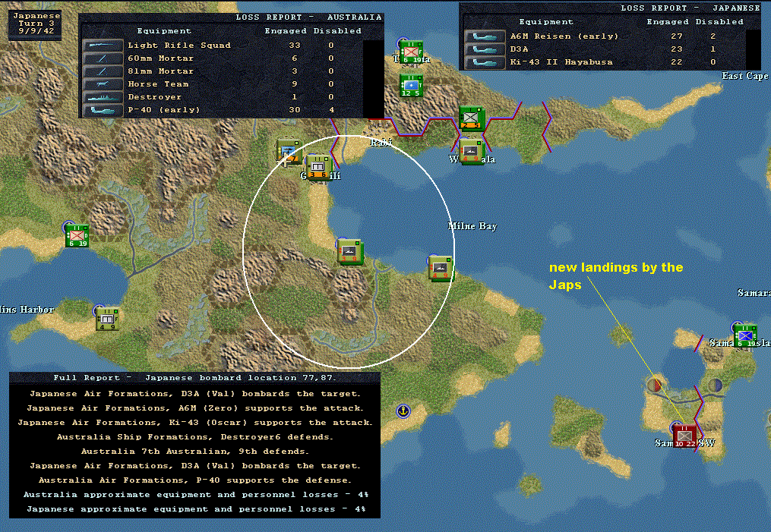
Task: Click the Ki-43 II Hayabusa aircraft icon
Action: tap(485, 62)
